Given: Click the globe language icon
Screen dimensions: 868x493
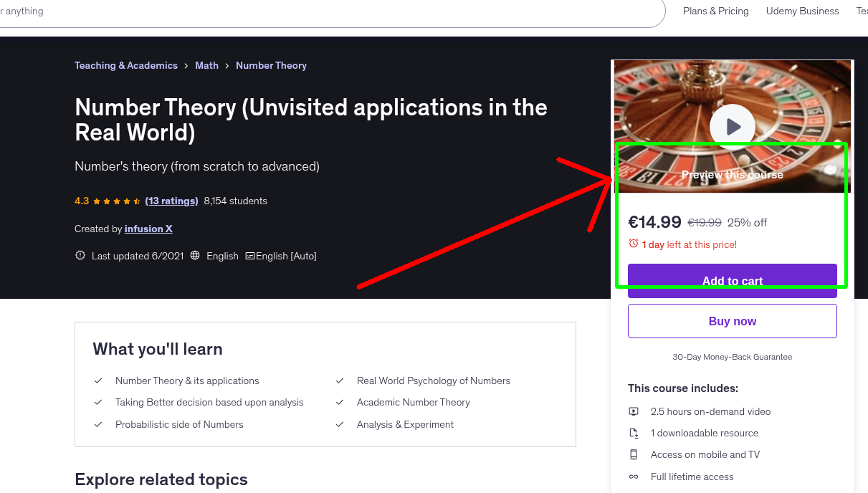Looking at the screenshot, I should [x=195, y=256].
